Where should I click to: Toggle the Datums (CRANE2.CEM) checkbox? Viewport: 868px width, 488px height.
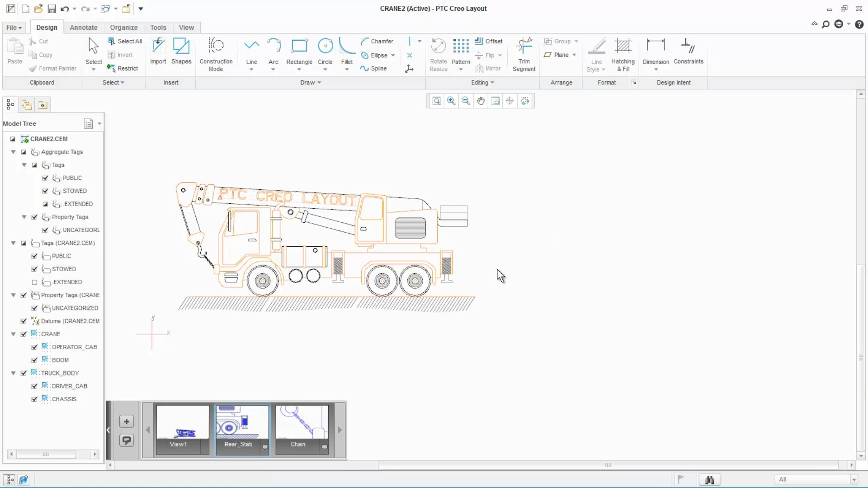[x=24, y=321]
